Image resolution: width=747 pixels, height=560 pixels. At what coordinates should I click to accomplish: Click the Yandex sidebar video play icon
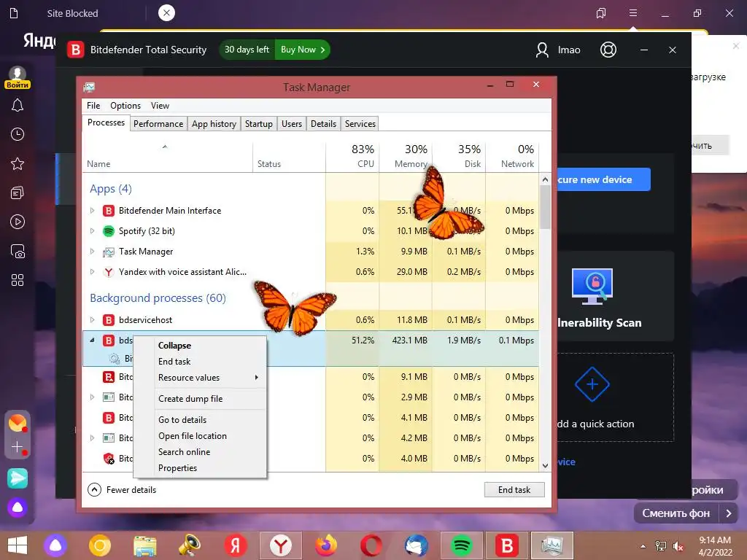18,222
